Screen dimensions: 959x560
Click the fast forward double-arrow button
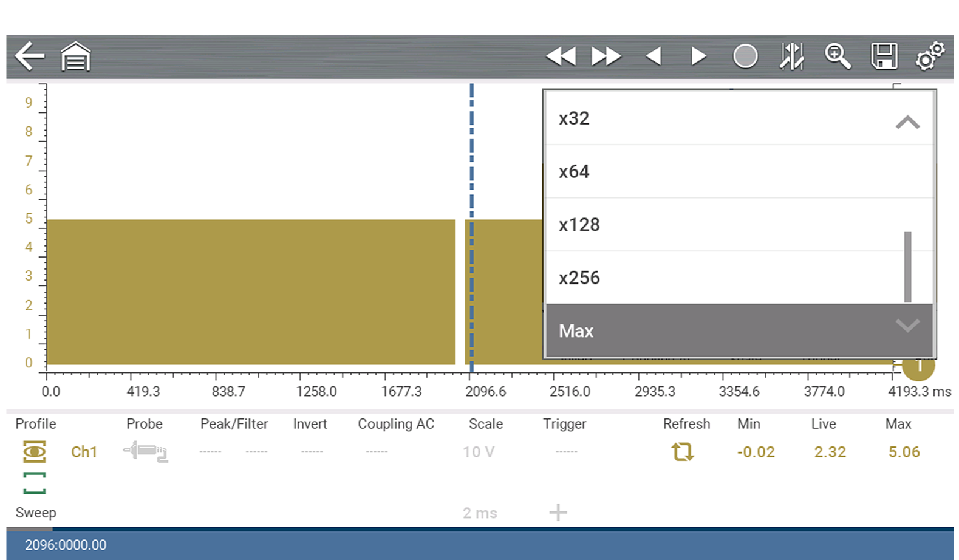(606, 56)
